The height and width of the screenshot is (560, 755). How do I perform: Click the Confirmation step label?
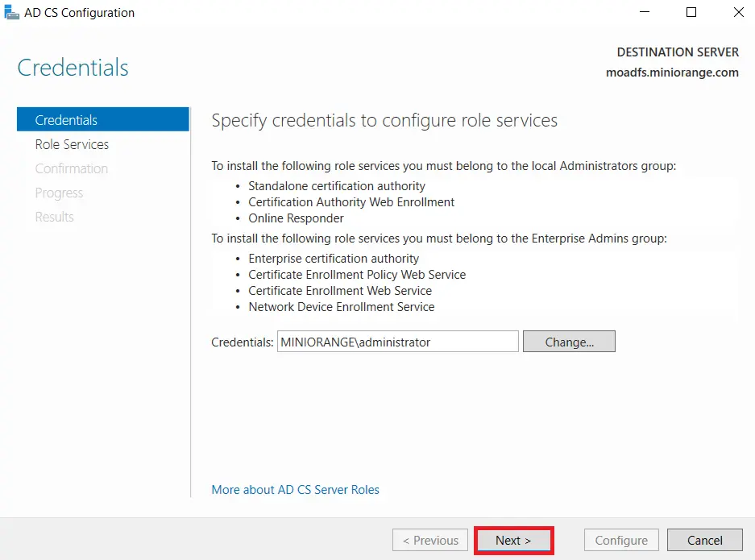coord(72,168)
